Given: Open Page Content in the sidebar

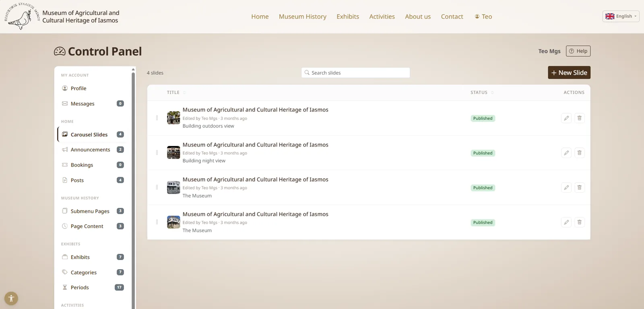Looking at the screenshot, I should click(93, 226).
